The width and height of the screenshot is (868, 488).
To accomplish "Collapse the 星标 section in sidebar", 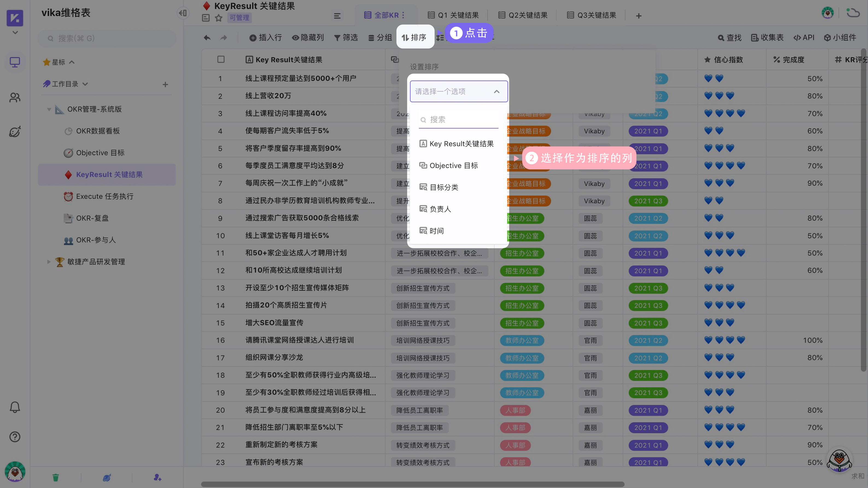I will [x=72, y=62].
